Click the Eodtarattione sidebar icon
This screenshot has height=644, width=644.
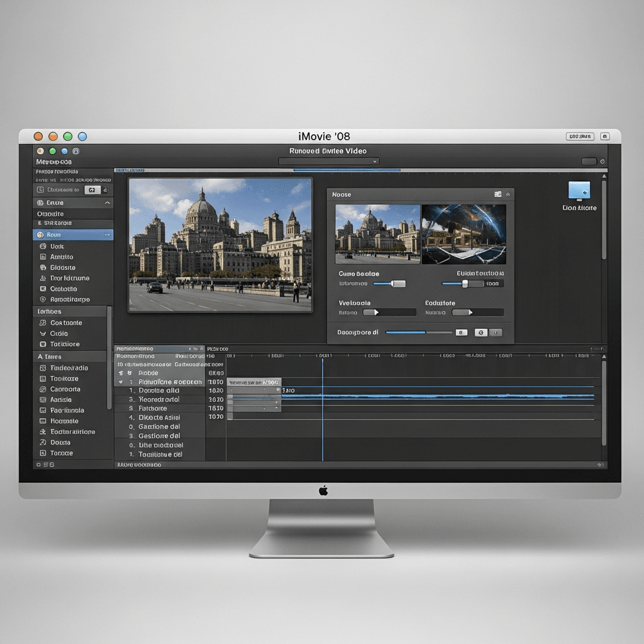[43, 432]
